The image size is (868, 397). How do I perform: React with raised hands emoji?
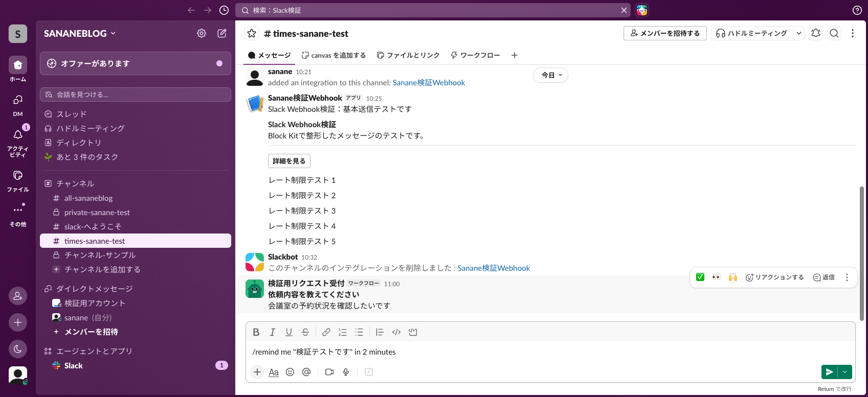pyautogui.click(x=733, y=277)
